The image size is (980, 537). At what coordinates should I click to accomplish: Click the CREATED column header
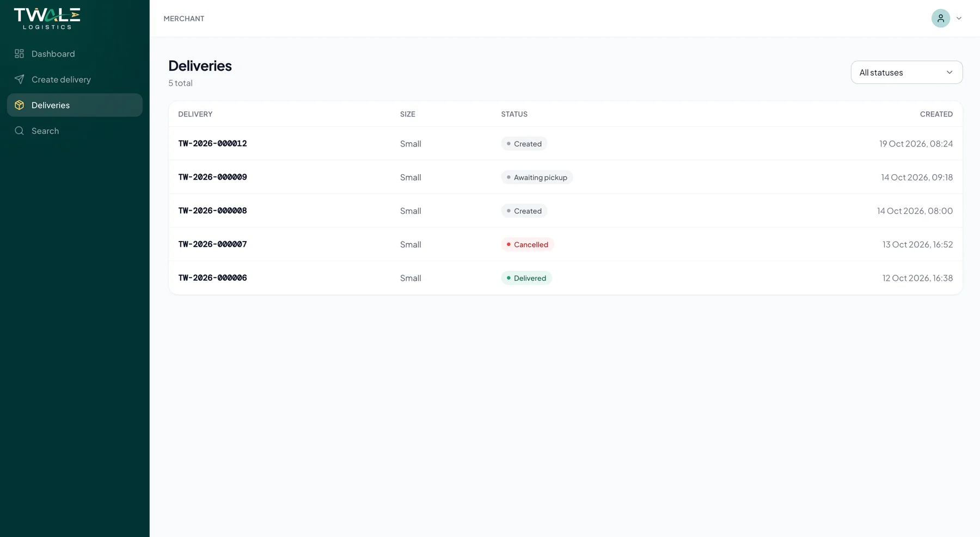(x=936, y=114)
